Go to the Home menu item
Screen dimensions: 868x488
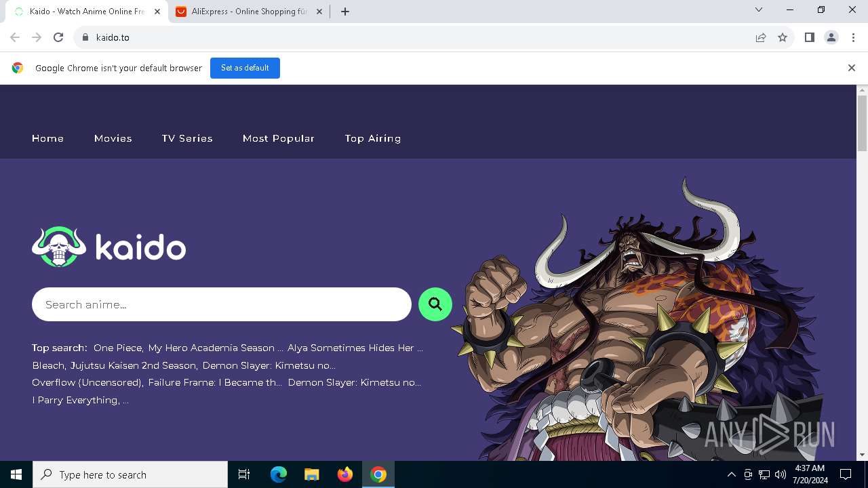pyautogui.click(x=47, y=138)
